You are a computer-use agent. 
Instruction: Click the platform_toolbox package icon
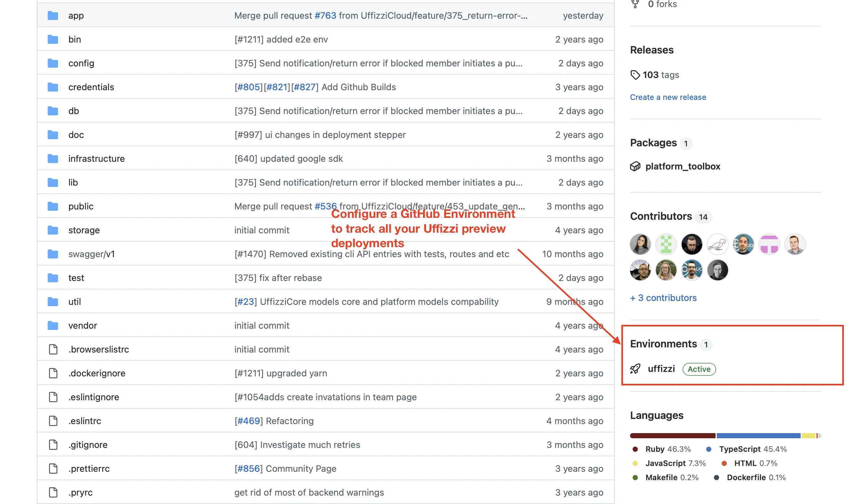(635, 166)
